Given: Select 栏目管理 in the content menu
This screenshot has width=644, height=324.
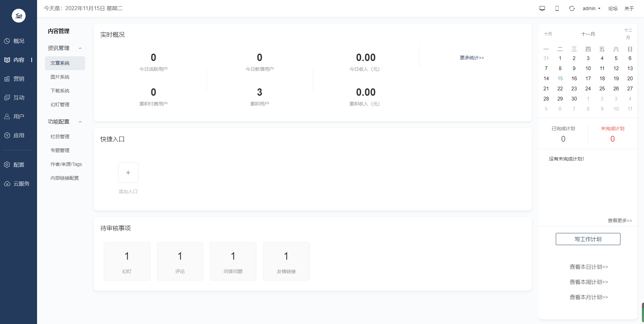Looking at the screenshot, I should click(x=60, y=137).
